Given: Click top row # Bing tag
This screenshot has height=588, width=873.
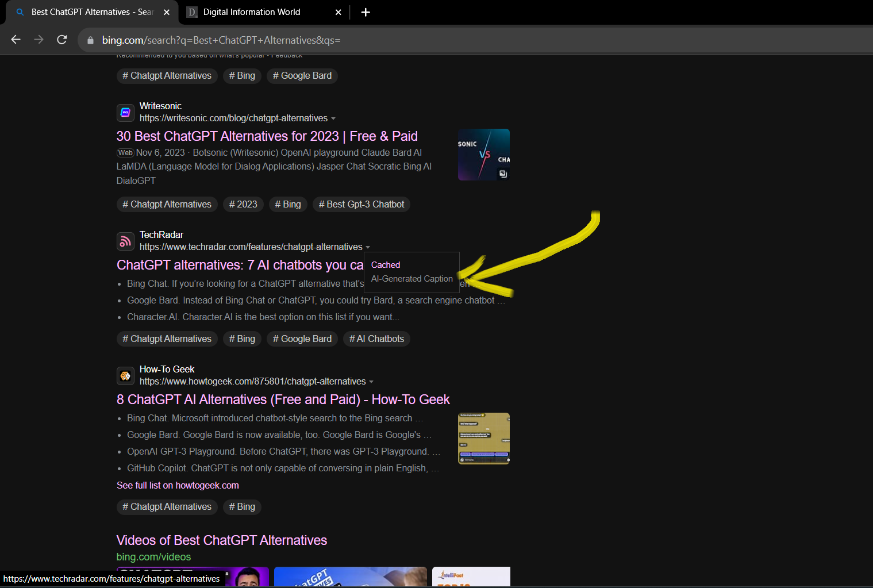Looking at the screenshot, I should [x=242, y=76].
